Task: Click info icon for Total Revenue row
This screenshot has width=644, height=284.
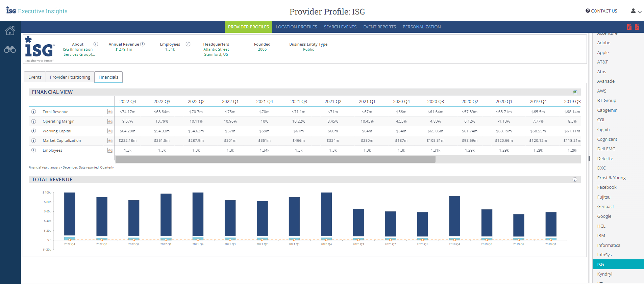Action: (33, 112)
